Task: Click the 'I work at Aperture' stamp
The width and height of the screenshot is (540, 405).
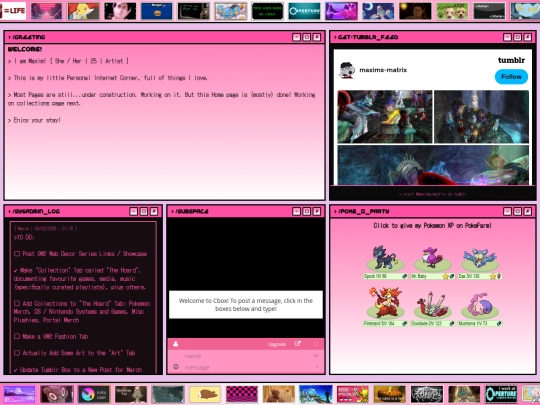Action: (x=501, y=394)
